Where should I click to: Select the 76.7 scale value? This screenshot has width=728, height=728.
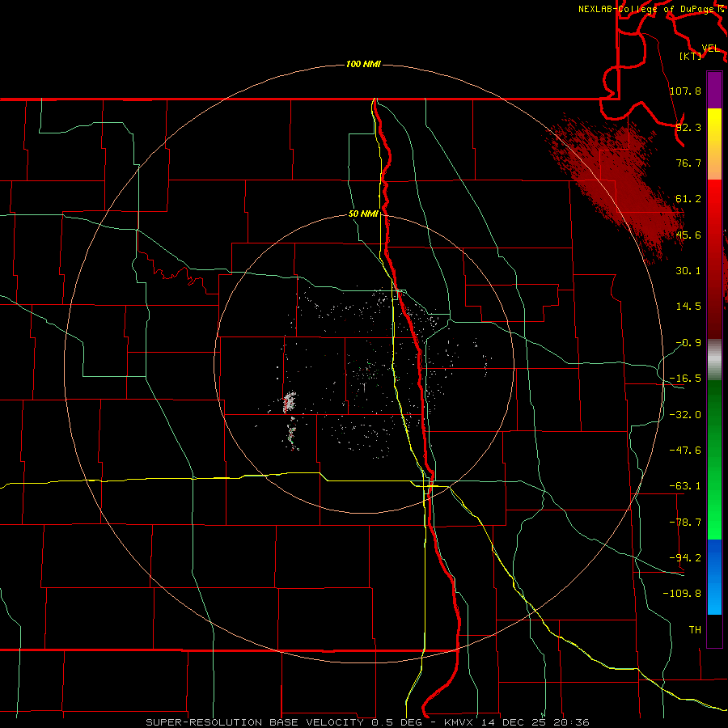click(x=688, y=163)
